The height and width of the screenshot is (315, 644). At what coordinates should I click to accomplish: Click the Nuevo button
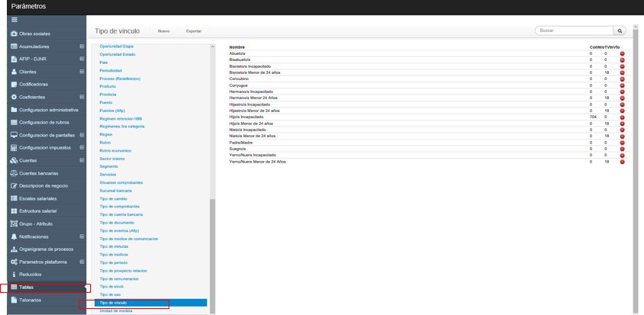coord(163,31)
